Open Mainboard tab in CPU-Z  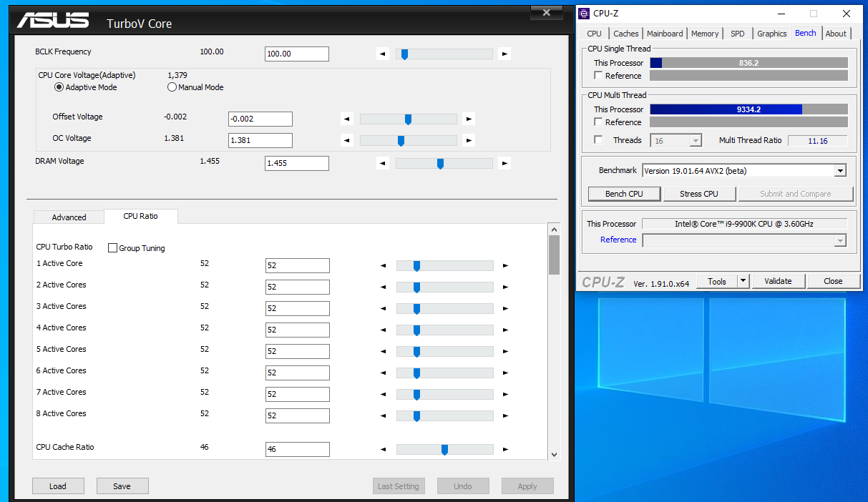(665, 34)
